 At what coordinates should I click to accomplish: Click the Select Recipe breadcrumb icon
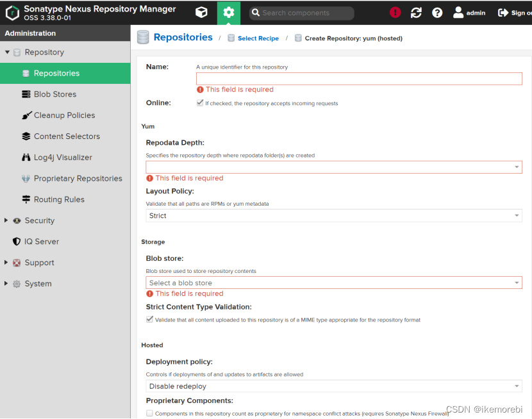click(x=231, y=38)
